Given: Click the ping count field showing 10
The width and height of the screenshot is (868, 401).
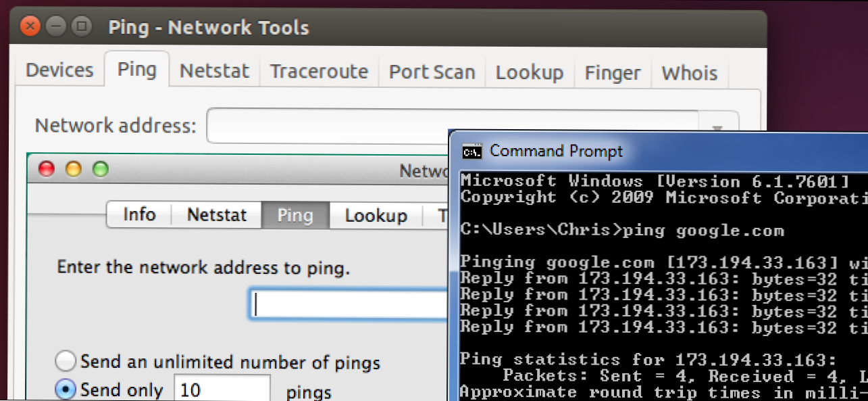Looking at the screenshot, I should point(222,389).
